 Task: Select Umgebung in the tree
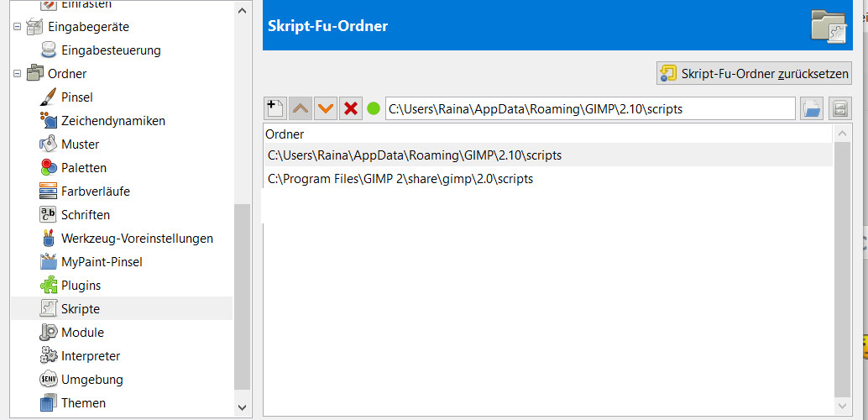(92, 381)
